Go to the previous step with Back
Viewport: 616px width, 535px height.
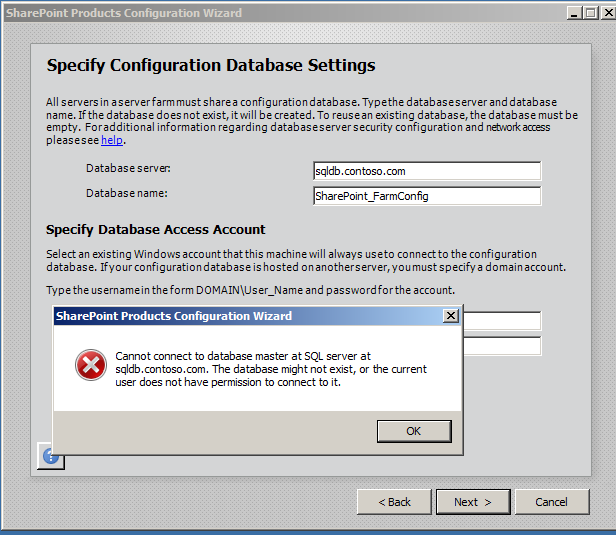coord(394,502)
